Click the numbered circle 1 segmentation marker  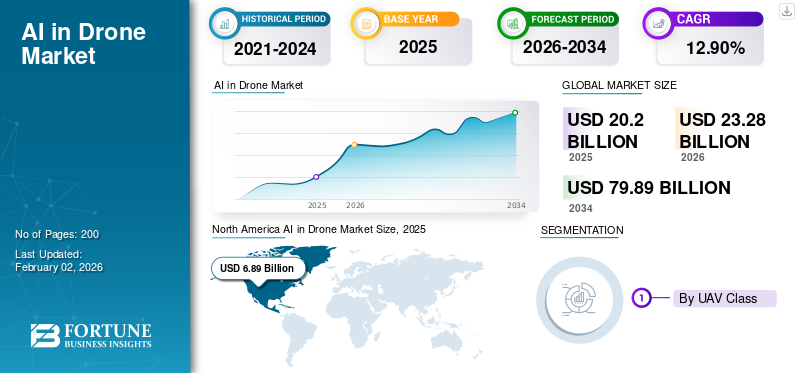coord(641,298)
